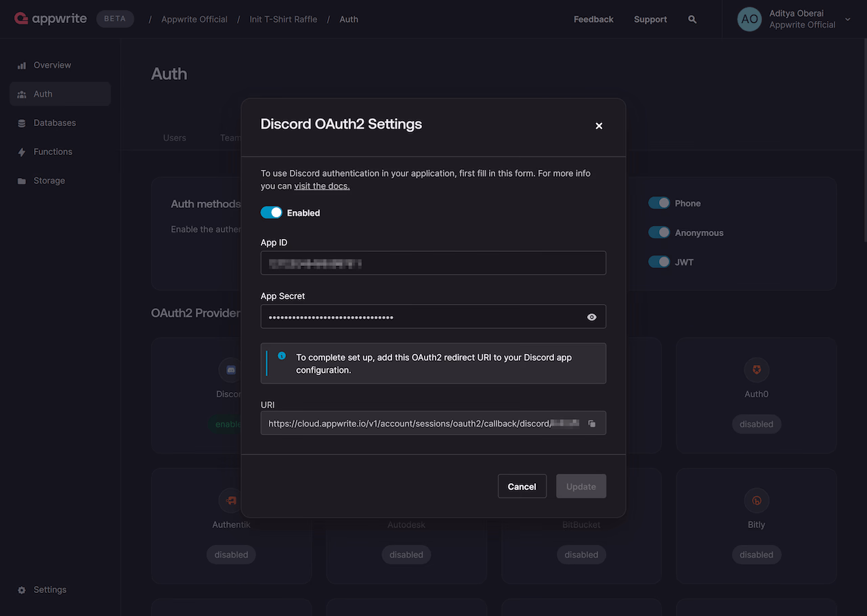Click the AO user avatar
This screenshot has height=616, width=867.
tap(749, 19)
